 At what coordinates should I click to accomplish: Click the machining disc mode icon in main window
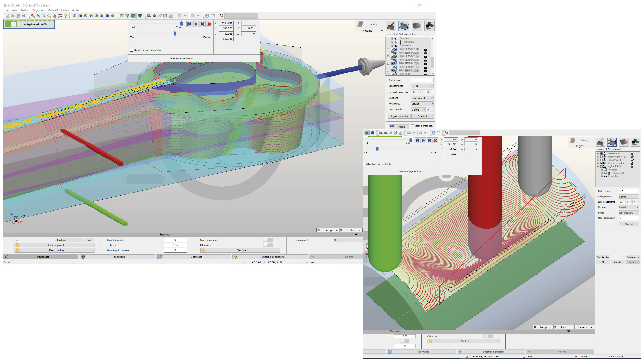point(404,26)
